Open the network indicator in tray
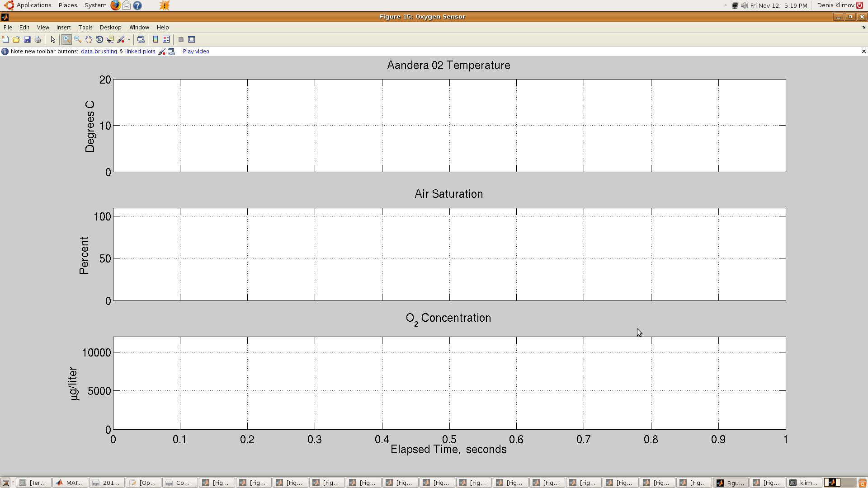This screenshot has width=868, height=488. (735, 5)
